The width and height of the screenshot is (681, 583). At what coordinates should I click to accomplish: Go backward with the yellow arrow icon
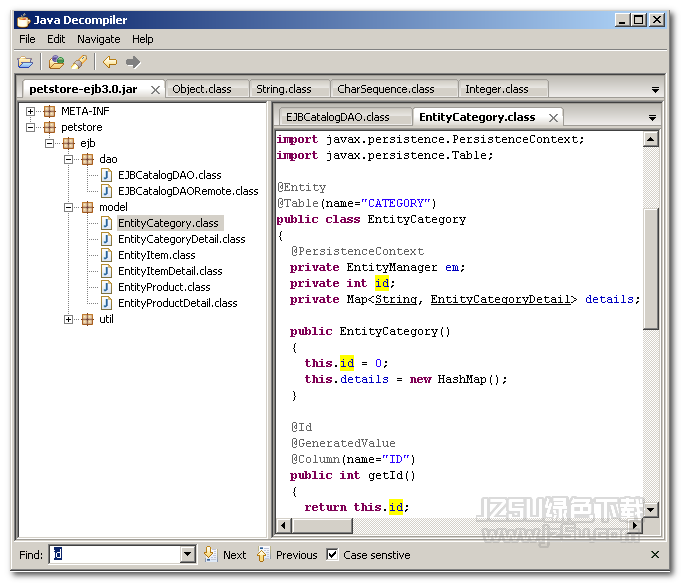[x=110, y=62]
